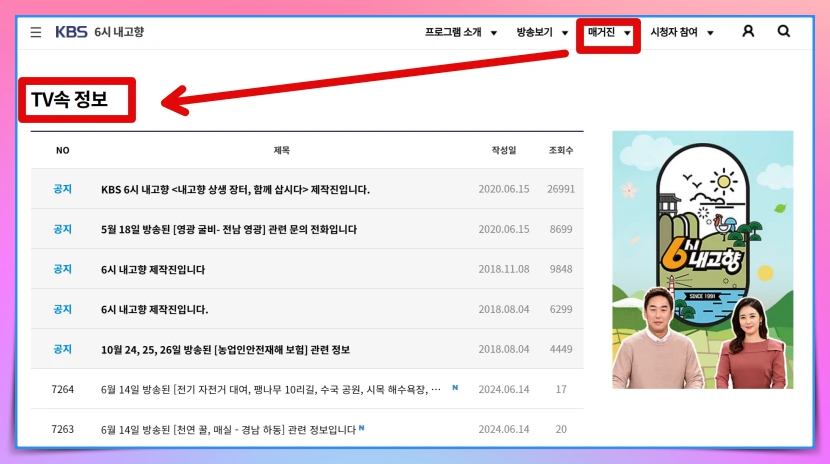Click the view count 4449
Screen dimensions: 830x464
[561, 349]
